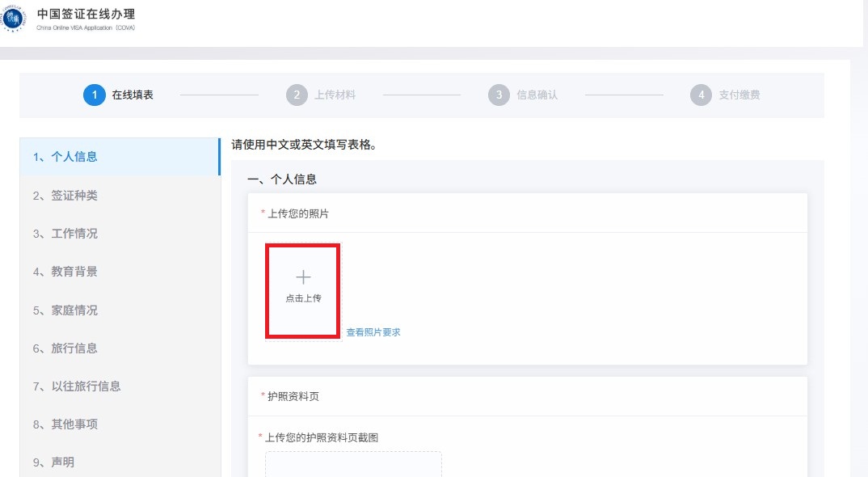Open 查看照片要求 link

373,332
